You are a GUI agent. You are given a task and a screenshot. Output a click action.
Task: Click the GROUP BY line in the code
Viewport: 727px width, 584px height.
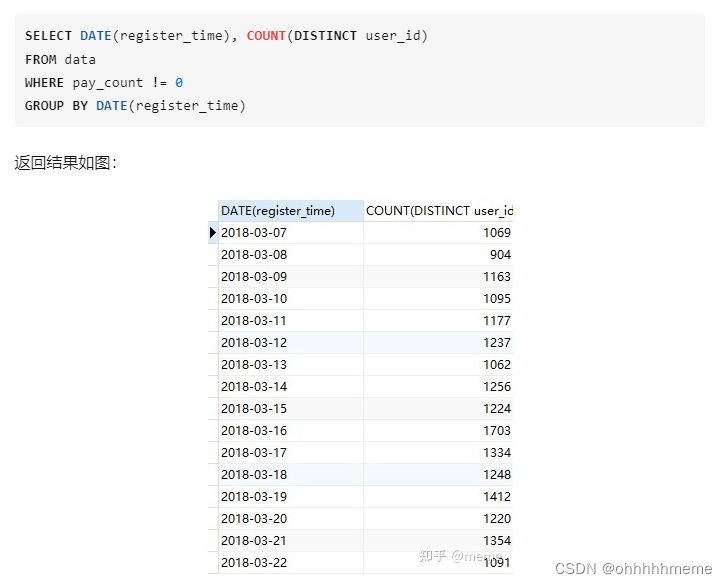tap(135, 106)
